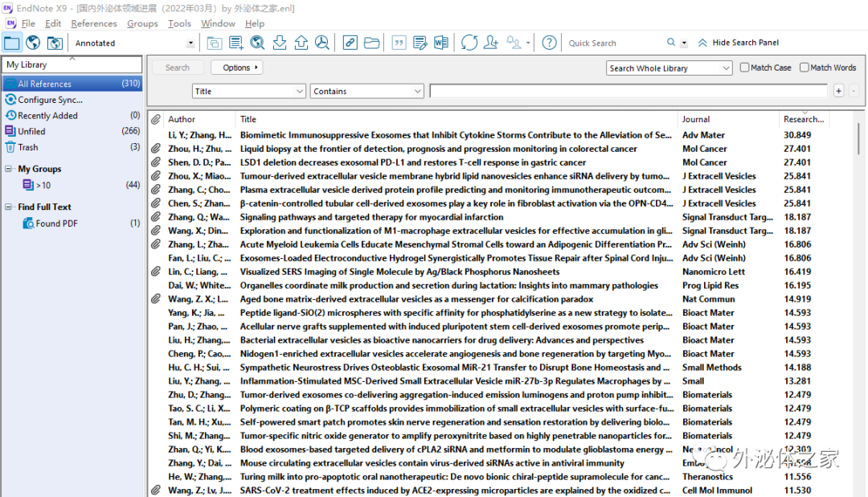This screenshot has height=497, width=868.
Task: Click the Open Link icon
Action: [350, 43]
